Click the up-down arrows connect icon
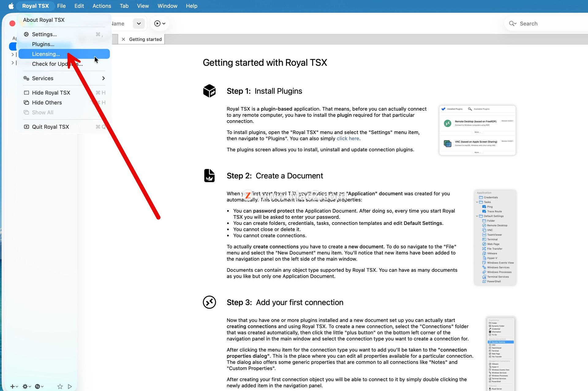This screenshot has height=391, width=588. pyautogui.click(x=38, y=386)
